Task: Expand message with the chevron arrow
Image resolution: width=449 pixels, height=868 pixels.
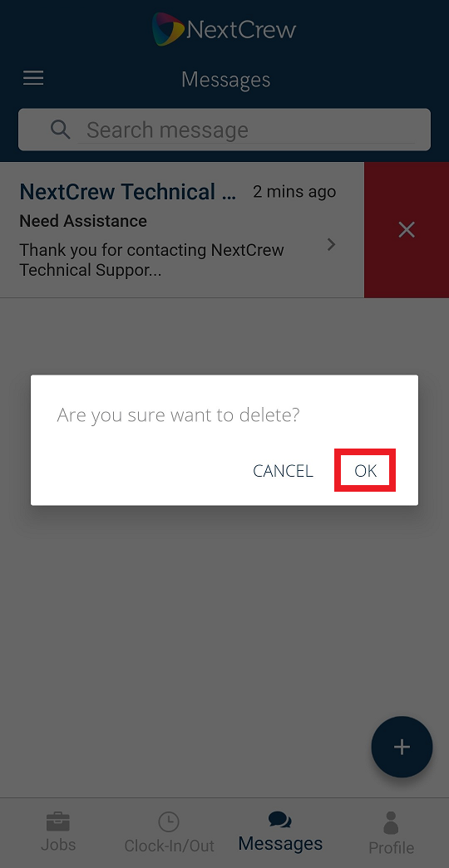Action: coord(332,245)
